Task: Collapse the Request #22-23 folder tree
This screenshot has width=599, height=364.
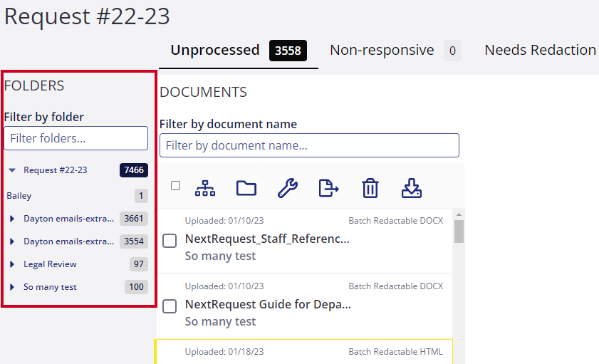Action: (x=12, y=170)
